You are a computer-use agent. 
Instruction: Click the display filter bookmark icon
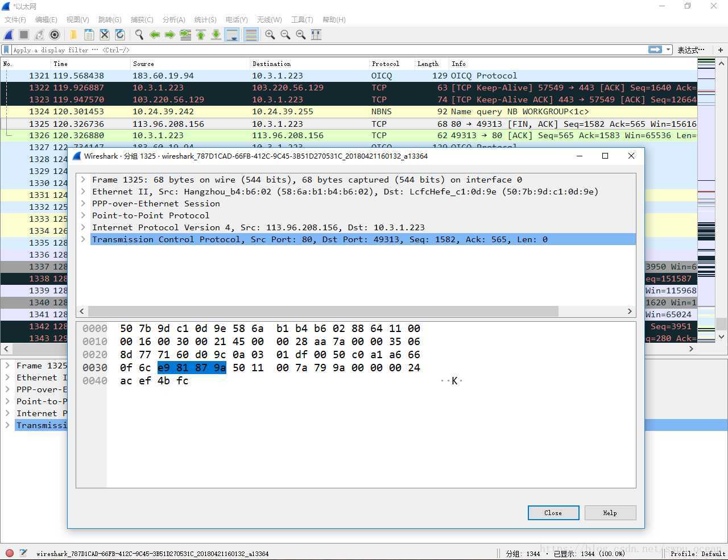6,50
